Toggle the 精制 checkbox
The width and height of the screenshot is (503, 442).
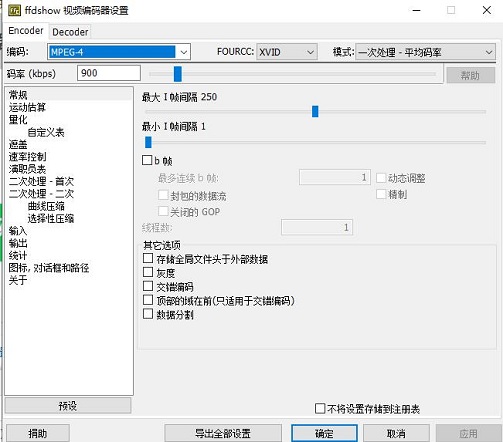(x=381, y=194)
